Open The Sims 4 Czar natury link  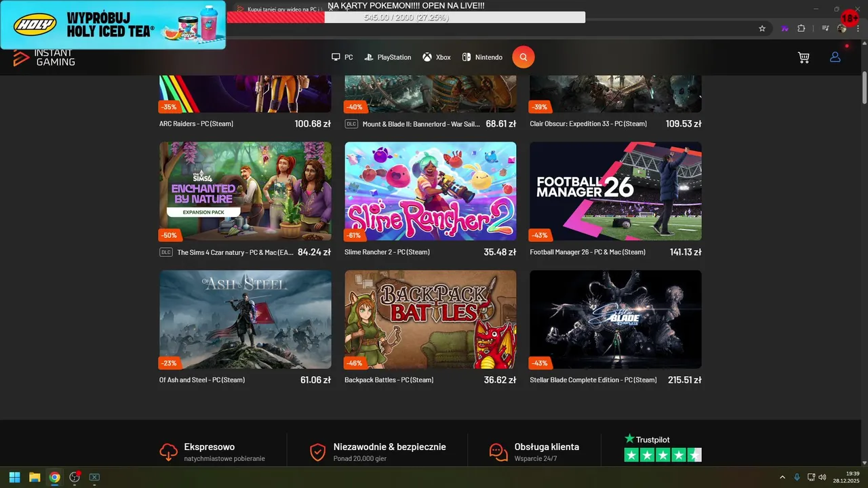click(x=235, y=252)
